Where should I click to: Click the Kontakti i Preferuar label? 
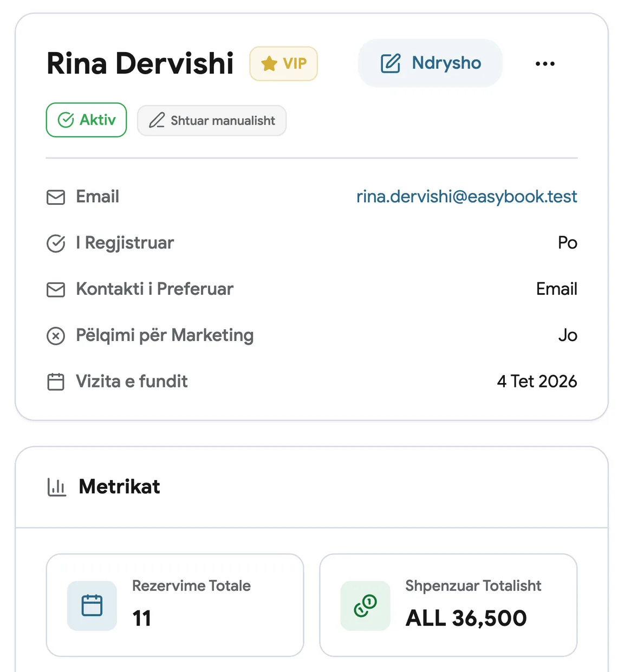click(x=155, y=289)
